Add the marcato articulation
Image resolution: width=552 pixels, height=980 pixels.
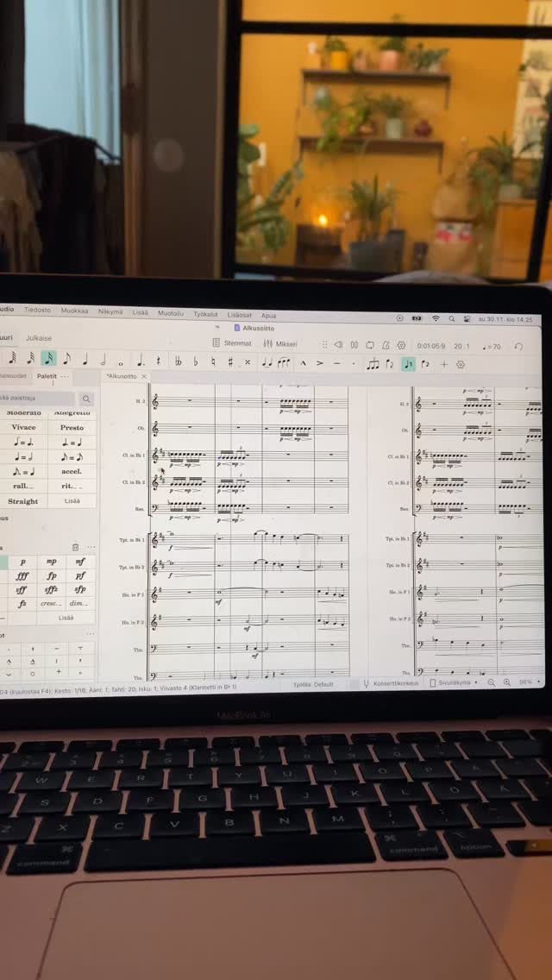click(304, 362)
